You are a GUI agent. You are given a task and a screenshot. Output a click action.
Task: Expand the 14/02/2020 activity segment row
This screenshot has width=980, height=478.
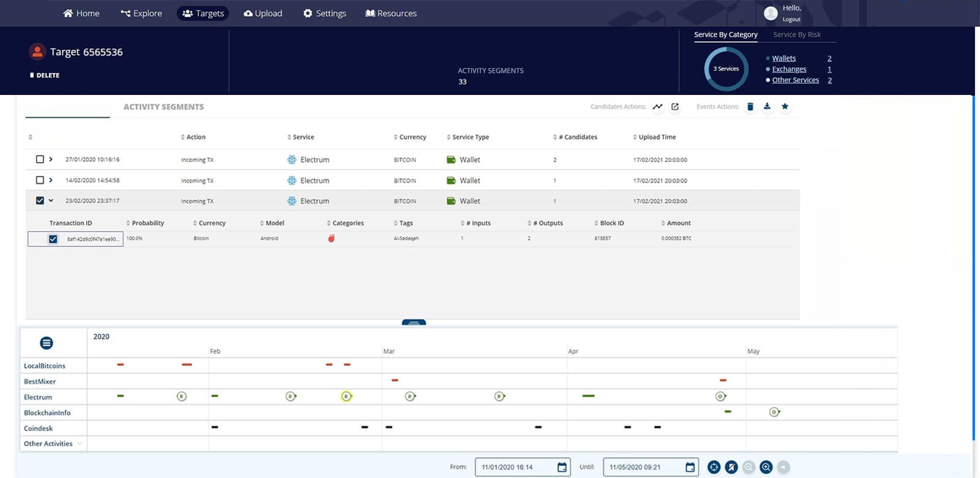pyautogui.click(x=51, y=180)
